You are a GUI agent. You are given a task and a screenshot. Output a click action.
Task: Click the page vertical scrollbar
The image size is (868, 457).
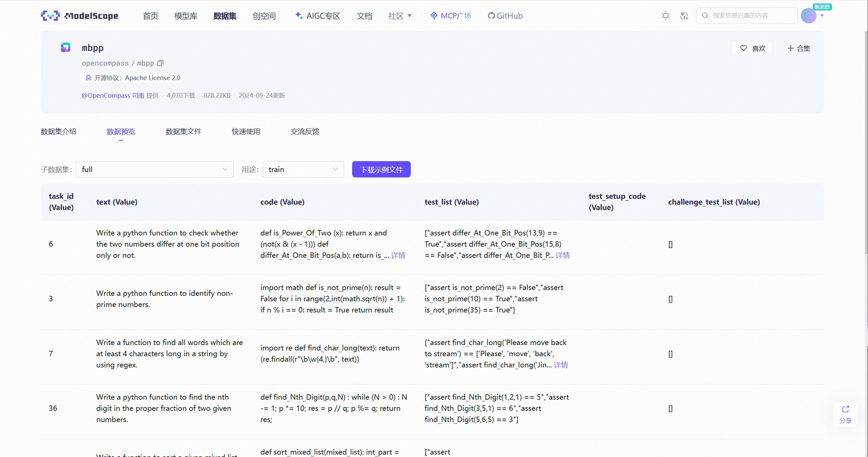tap(866, 142)
